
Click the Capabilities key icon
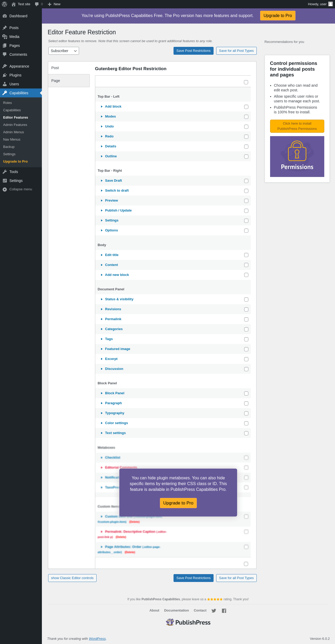(5, 93)
